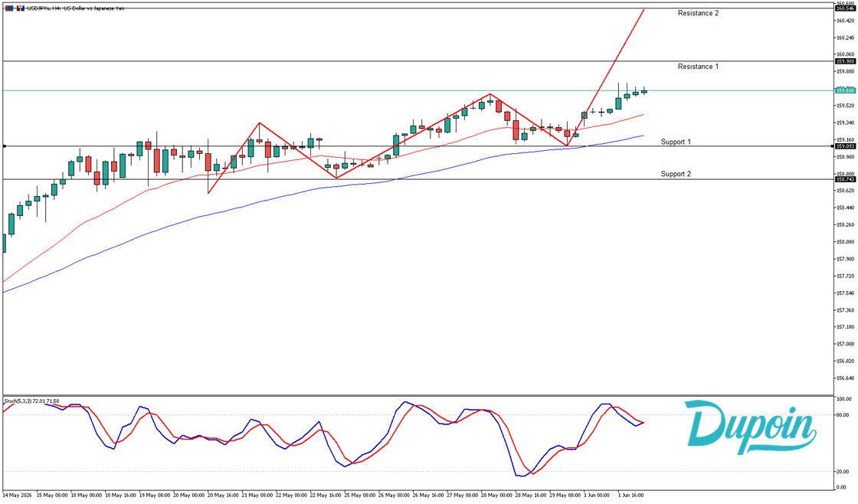Select the Resistance 2 horizontal line
The width and height of the screenshot is (858, 504).
coord(418,8)
